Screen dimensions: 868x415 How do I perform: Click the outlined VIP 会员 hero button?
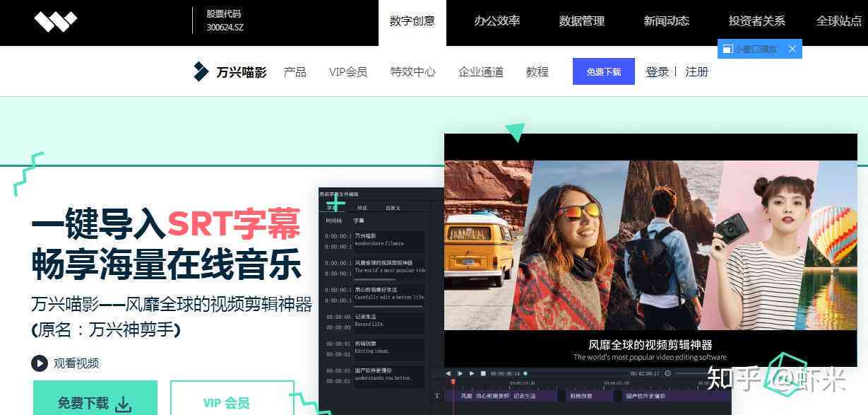pyautogui.click(x=232, y=399)
